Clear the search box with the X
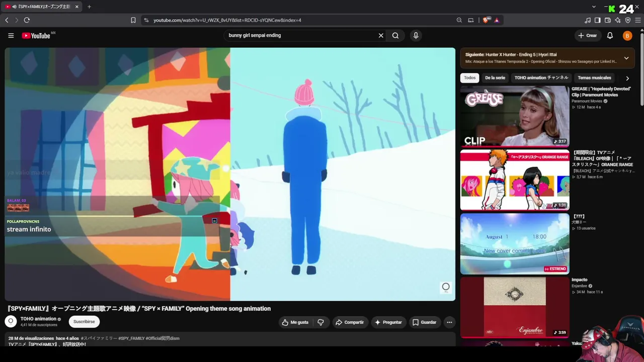644x362 pixels. point(381,36)
